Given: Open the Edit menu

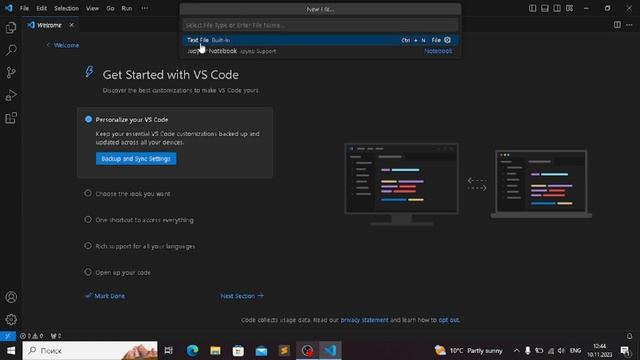Looking at the screenshot, I should point(42,8).
